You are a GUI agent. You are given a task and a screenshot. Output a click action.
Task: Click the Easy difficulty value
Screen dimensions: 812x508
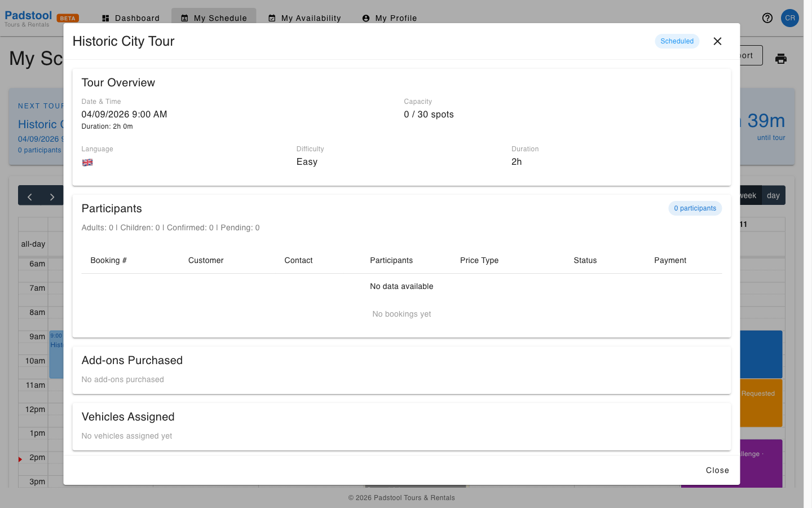click(307, 162)
